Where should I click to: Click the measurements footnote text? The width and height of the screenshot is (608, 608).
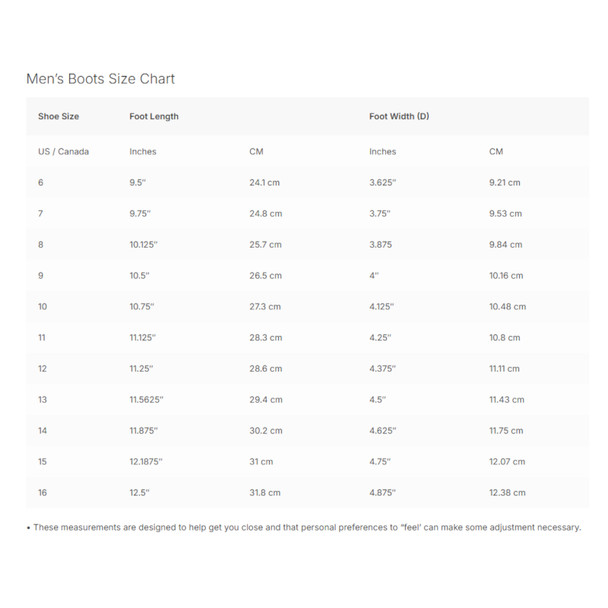pos(304,527)
